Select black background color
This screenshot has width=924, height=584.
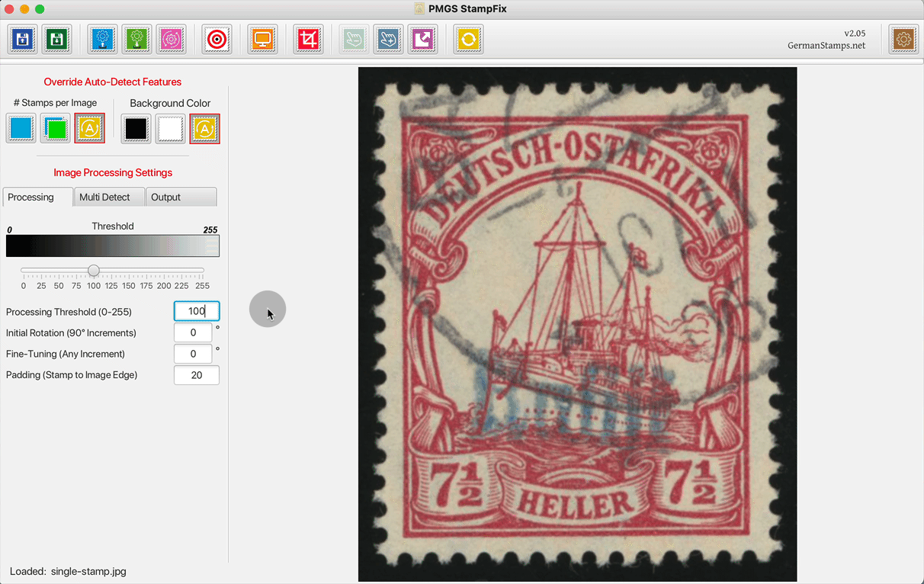coord(136,129)
